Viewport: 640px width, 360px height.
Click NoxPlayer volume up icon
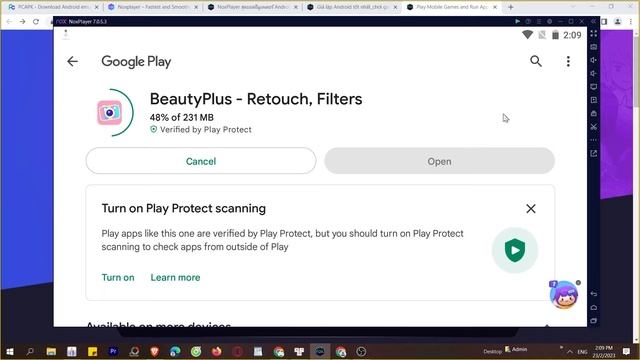(594, 60)
